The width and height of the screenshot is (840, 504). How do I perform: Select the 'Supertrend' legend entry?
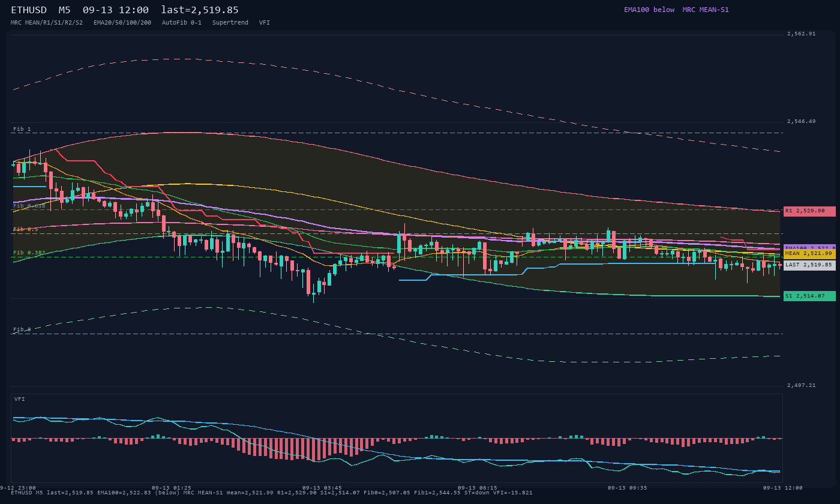230,22
